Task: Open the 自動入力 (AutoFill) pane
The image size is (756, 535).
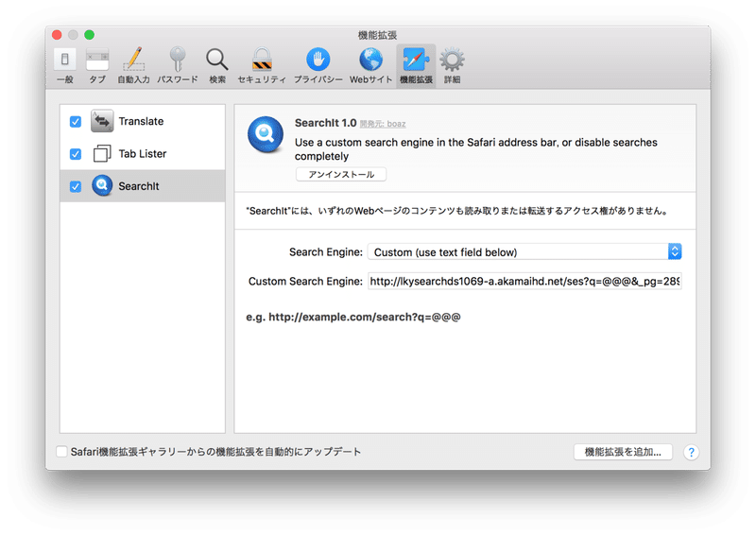Action: [x=133, y=65]
